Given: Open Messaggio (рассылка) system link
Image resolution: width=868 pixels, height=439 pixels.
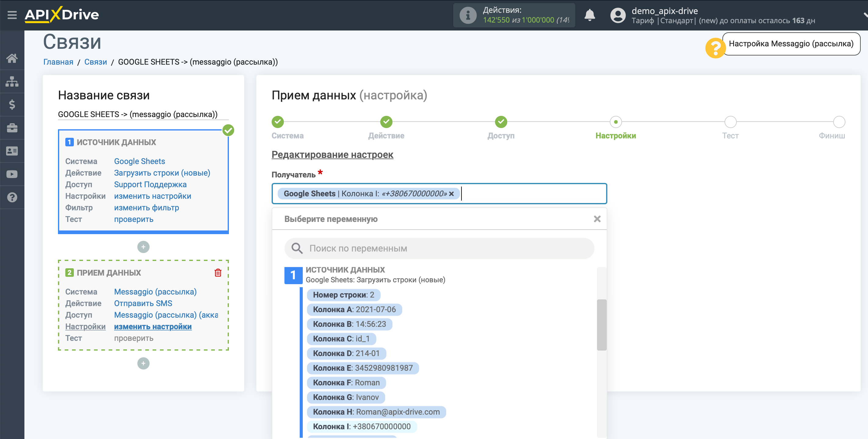Looking at the screenshot, I should [155, 291].
